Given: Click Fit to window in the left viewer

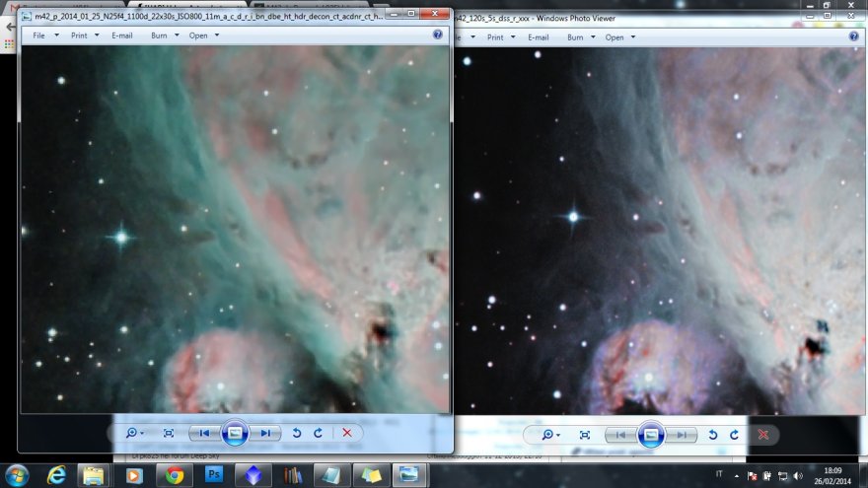Looking at the screenshot, I should click(x=169, y=433).
